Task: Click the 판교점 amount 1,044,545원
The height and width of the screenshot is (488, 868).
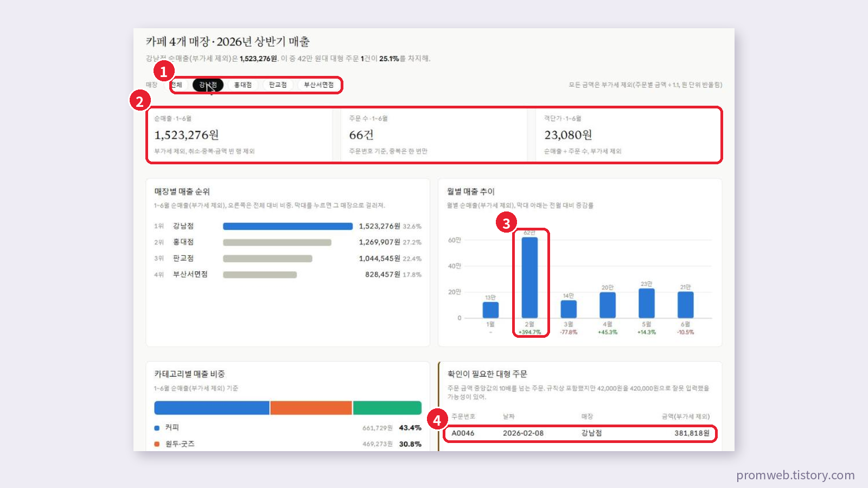Action: tap(380, 259)
